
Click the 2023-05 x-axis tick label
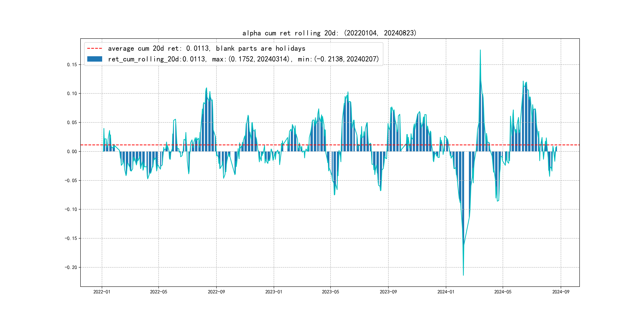[330, 292]
